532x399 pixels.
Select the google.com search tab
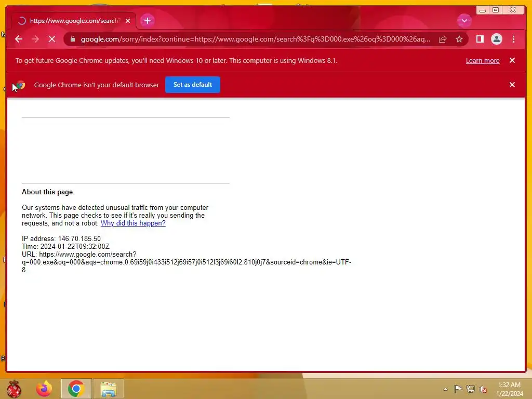(x=74, y=21)
